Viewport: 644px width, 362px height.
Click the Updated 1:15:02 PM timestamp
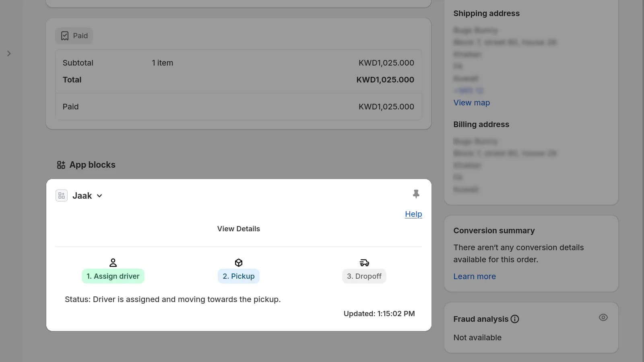click(x=379, y=314)
